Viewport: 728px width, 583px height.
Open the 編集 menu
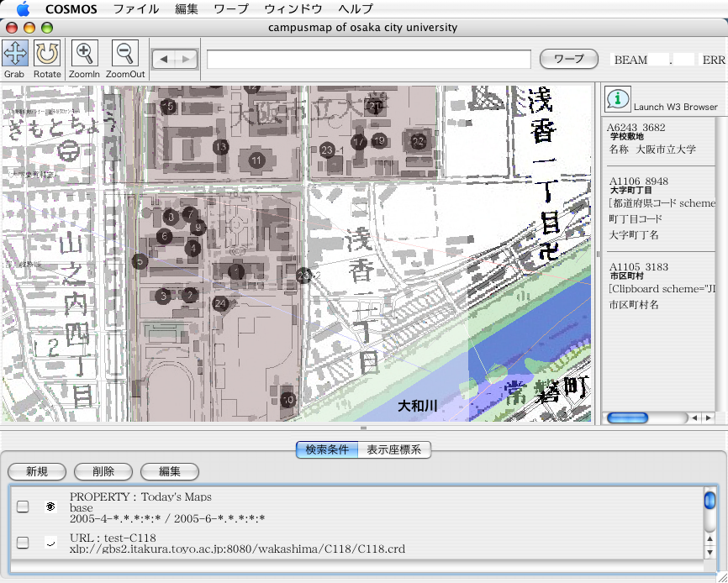[x=187, y=9]
